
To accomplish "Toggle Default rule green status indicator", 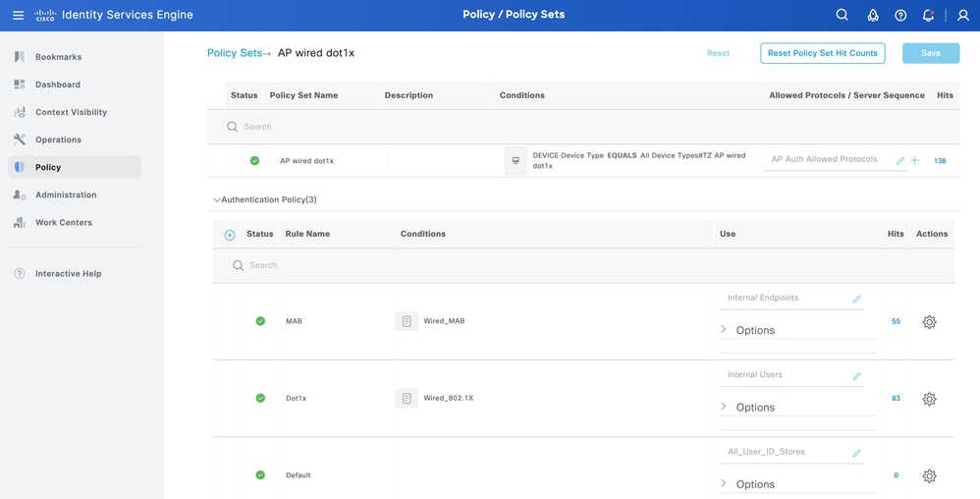I will click(260, 474).
